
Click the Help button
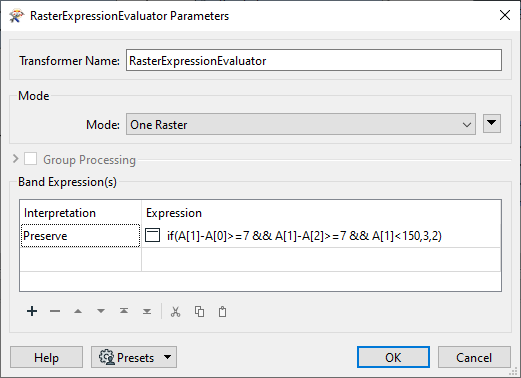46,357
